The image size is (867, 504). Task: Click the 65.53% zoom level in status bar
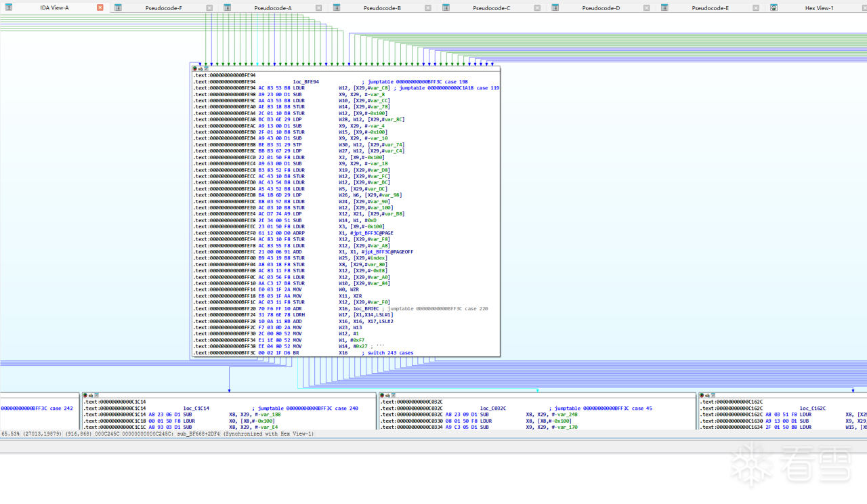10,434
